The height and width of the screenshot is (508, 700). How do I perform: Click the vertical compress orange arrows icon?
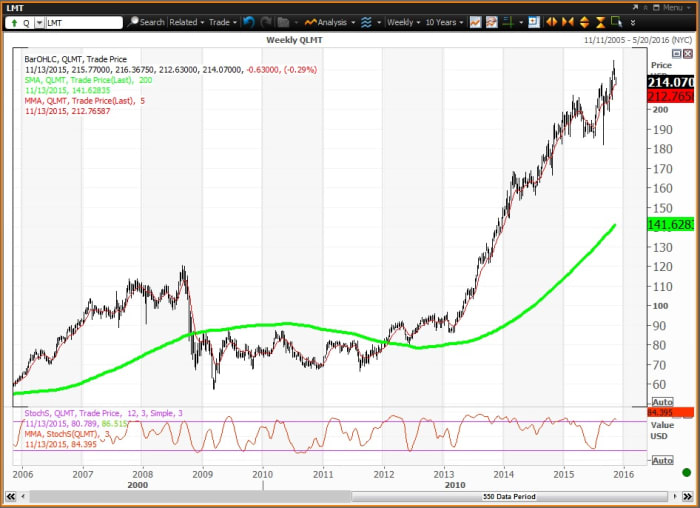point(600,22)
